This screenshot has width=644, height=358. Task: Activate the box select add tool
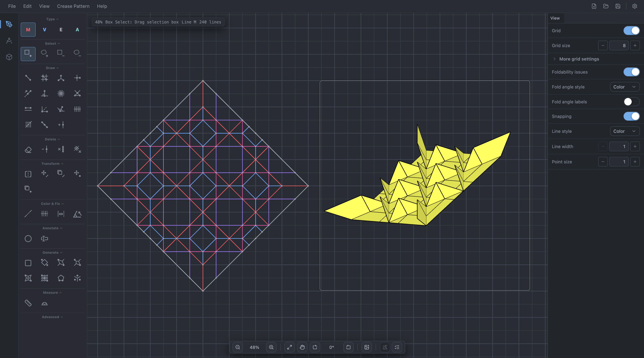coord(28,54)
